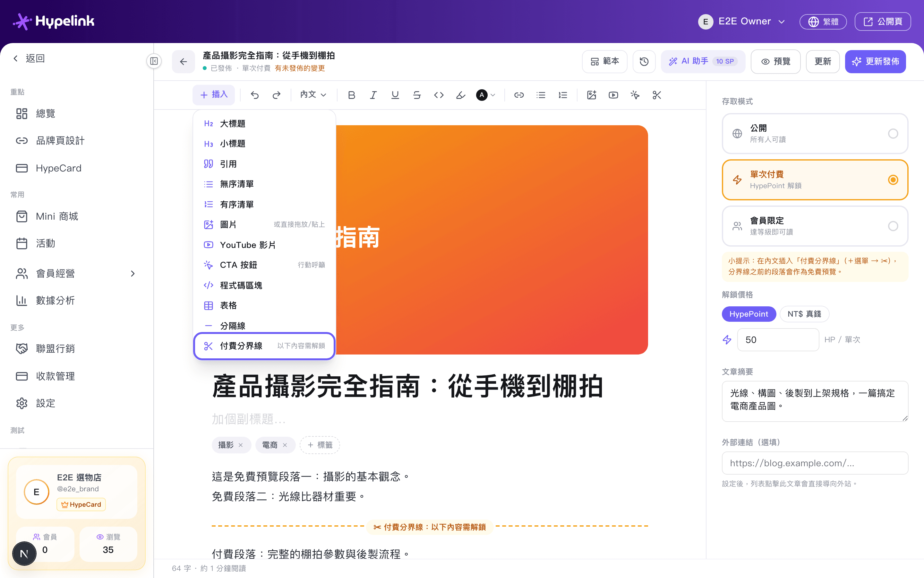This screenshot has height=578, width=924.
Task: Insert YouTube video using the toolbar icon
Action: (613, 95)
